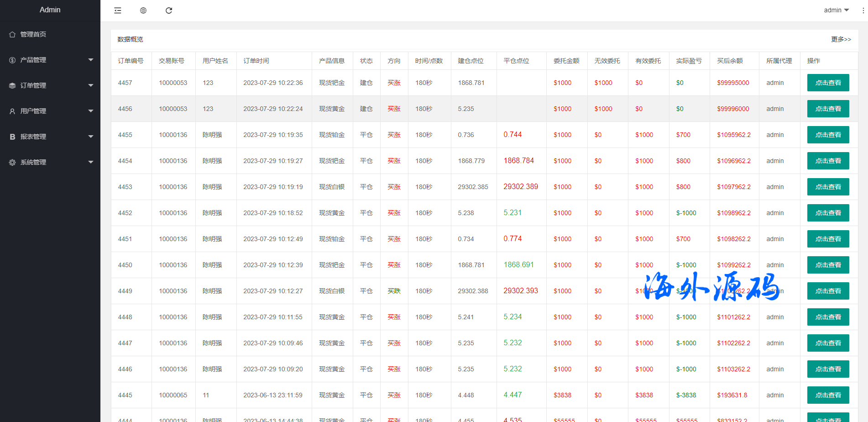The image size is (868, 422).
Task: Expand the 产品管理 submenu arrow
Action: pos(91,60)
